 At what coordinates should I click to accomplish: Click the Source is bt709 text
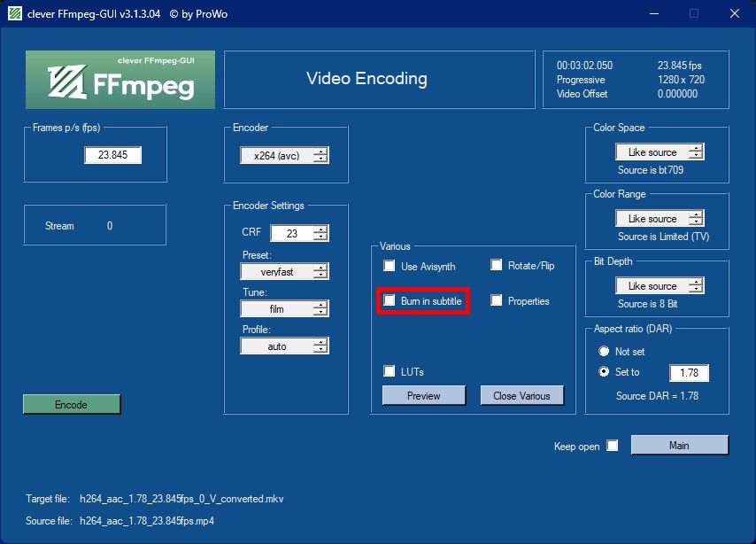click(651, 170)
